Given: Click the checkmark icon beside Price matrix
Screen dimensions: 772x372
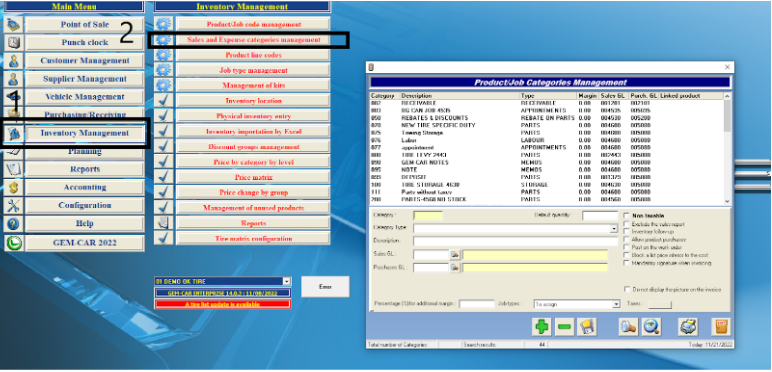Looking at the screenshot, I should point(163,177).
